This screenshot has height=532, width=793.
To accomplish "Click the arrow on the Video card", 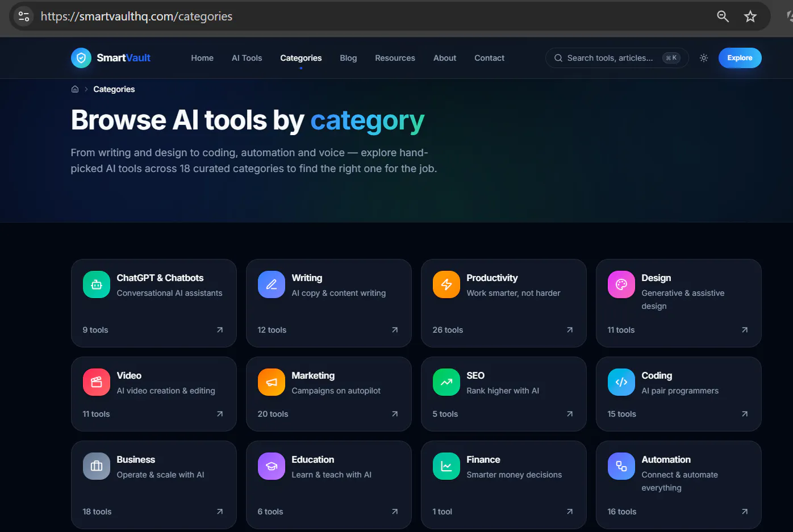I will [220, 414].
